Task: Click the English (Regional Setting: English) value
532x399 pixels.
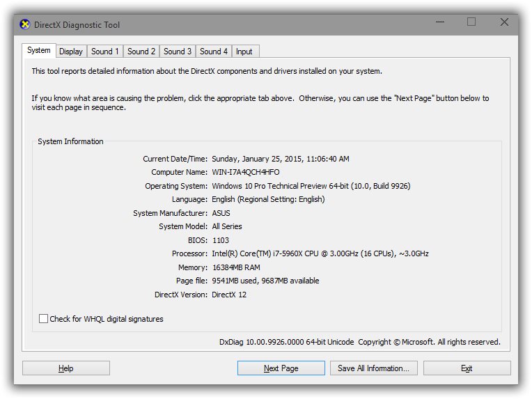Action: pos(268,199)
